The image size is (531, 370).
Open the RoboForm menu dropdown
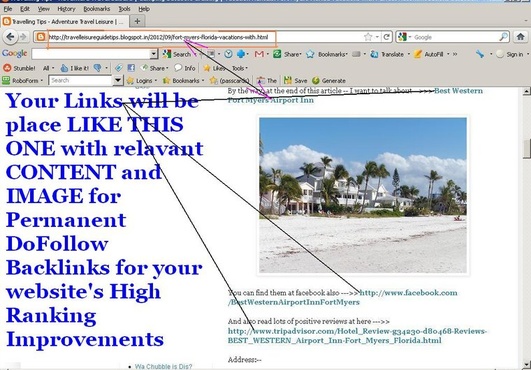pos(22,81)
